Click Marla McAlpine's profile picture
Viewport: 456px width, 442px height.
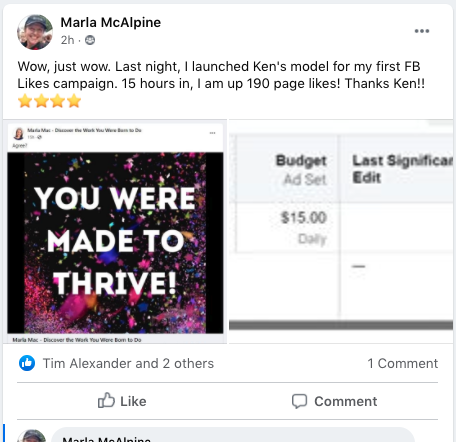[x=35, y=32]
